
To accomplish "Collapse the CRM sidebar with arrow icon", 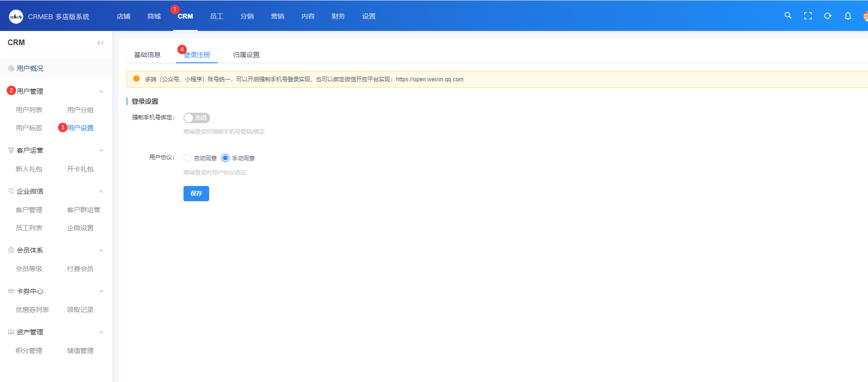I will 100,43.
